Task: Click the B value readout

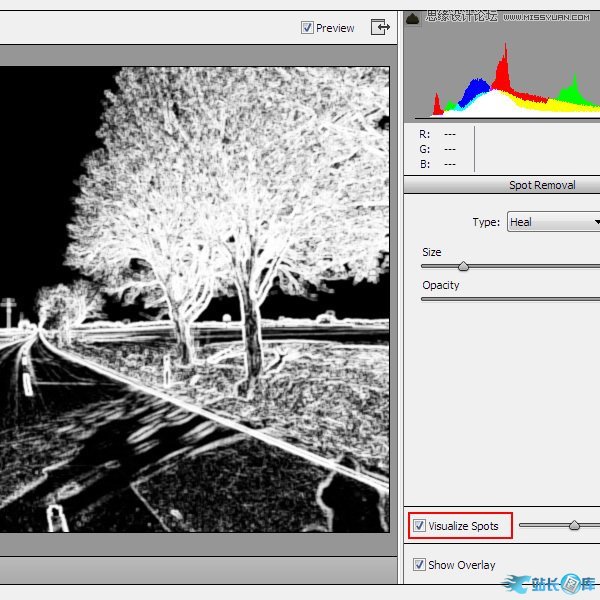Action: (x=449, y=164)
